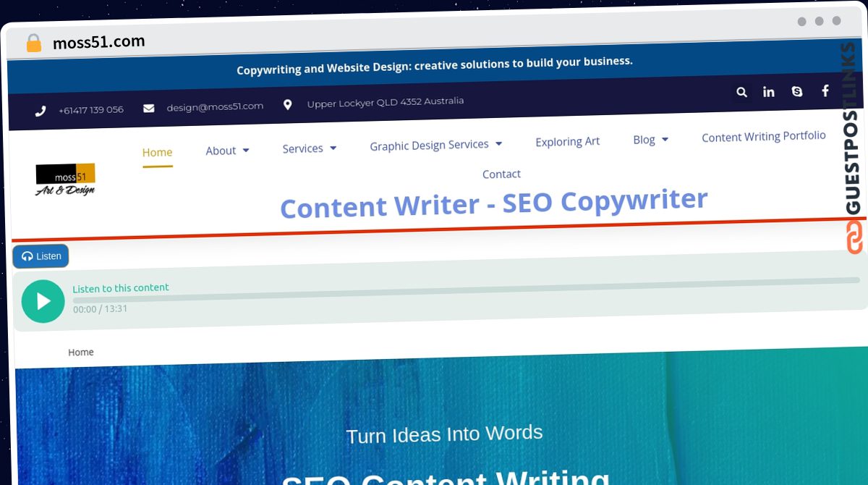Viewport: 868px width, 485px height.
Task: Click the blue Listen button
Action: [41, 256]
